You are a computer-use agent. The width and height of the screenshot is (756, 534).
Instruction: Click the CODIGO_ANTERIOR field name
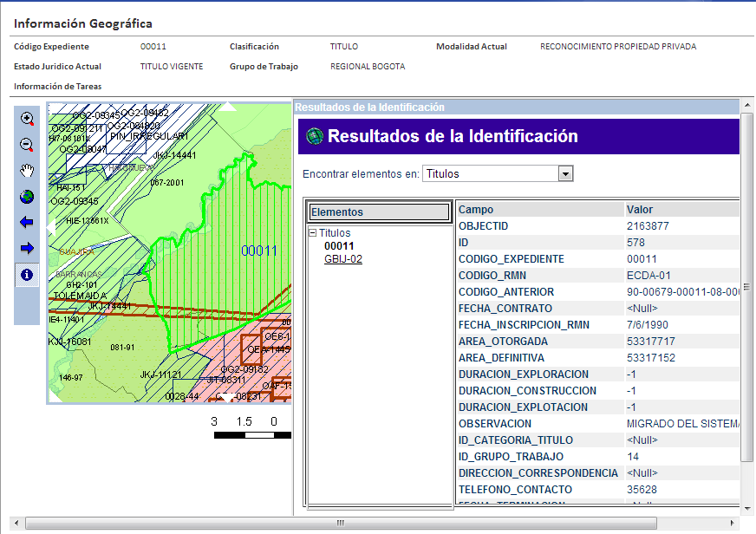coord(505,292)
